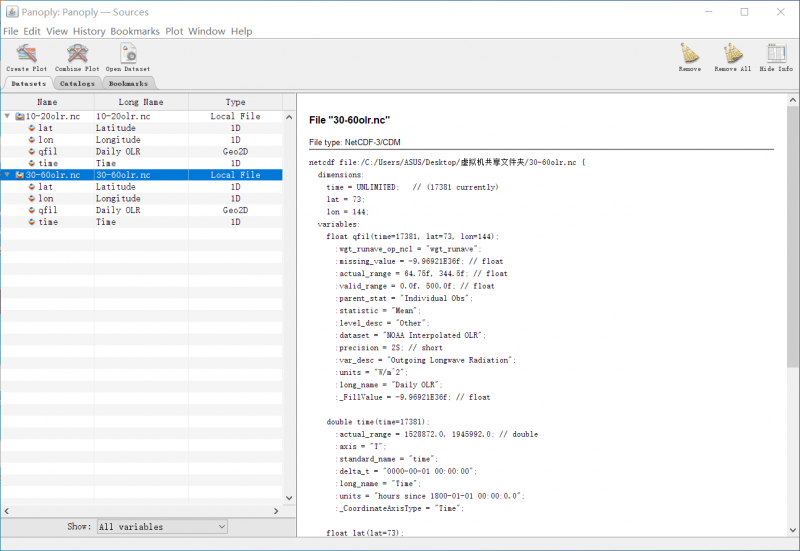This screenshot has width=800, height=551.
Task: Switch to the Catalogs tab
Action: (x=77, y=84)
